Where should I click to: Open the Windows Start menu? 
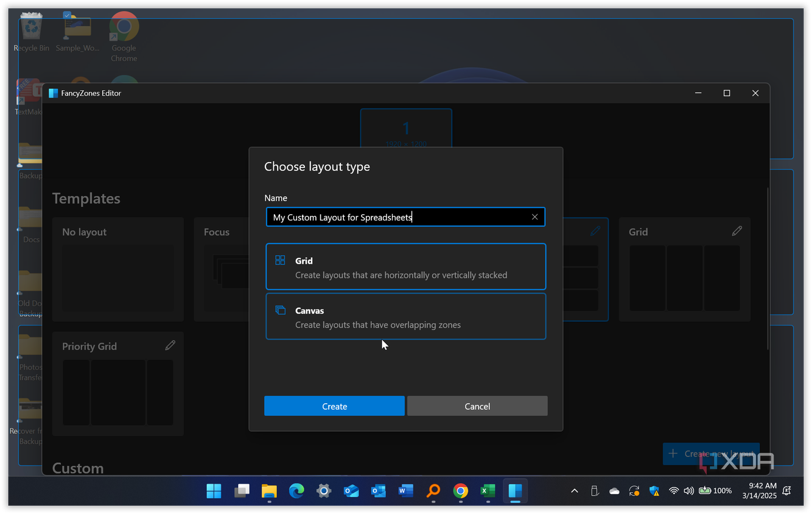[214, 491]
